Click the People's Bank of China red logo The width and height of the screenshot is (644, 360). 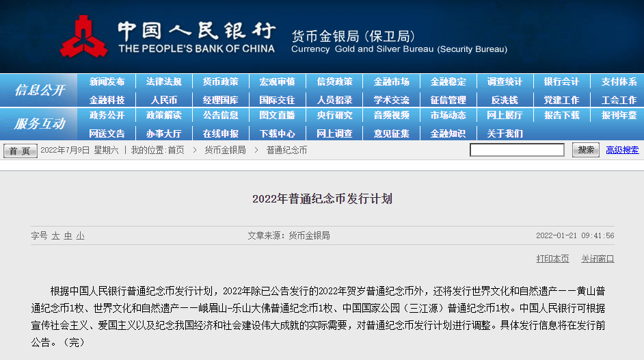coord(84,36)
